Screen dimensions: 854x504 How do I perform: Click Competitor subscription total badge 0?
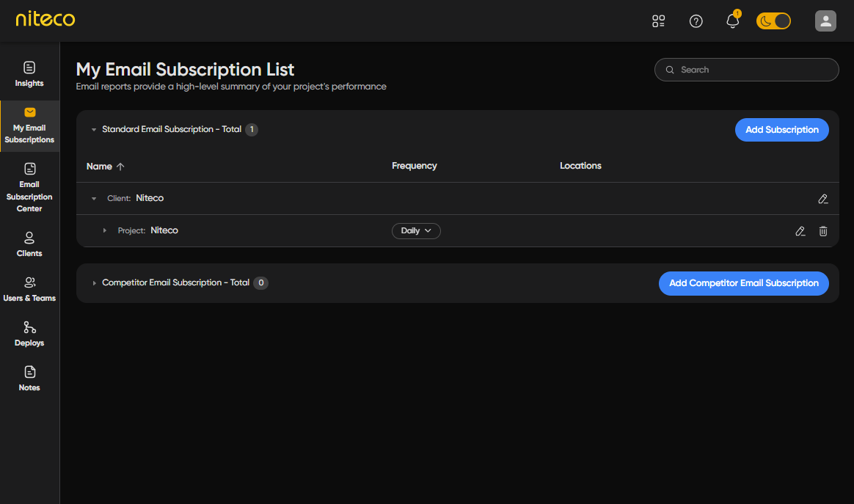tap(261, 282)
